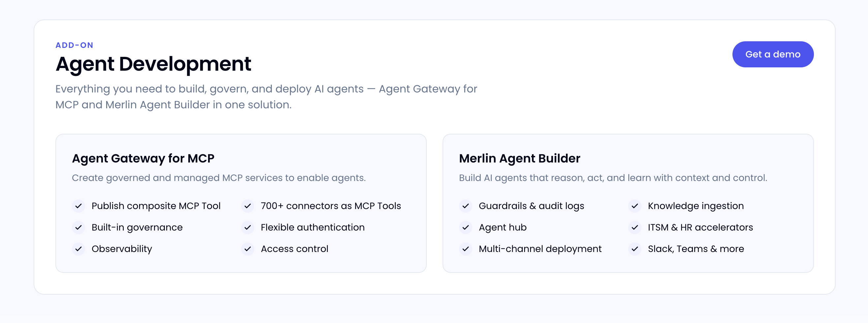Click text Publish composite MCP Tool
The image size is (868, 323).
(156, 206)
